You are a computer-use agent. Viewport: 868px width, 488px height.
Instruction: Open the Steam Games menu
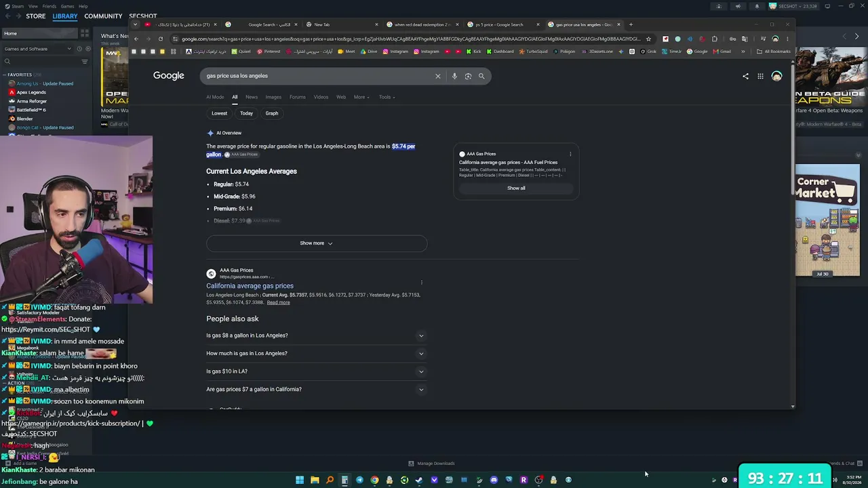pos(67,6)
